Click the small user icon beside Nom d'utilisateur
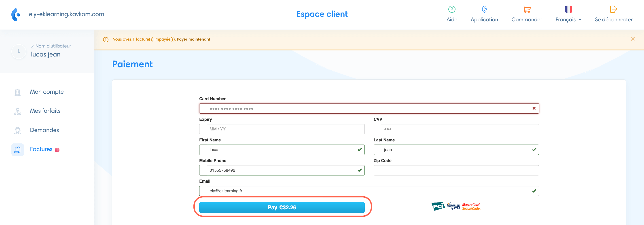The height and width of the screenshot is (225, 644). (x=32, y=46)
